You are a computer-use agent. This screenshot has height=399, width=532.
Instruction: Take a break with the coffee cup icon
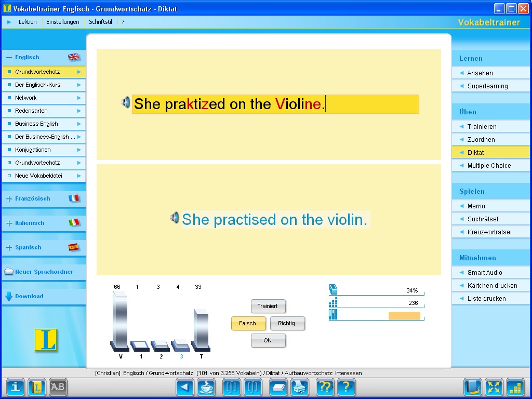pyautogui.click(x=206, y=387)
